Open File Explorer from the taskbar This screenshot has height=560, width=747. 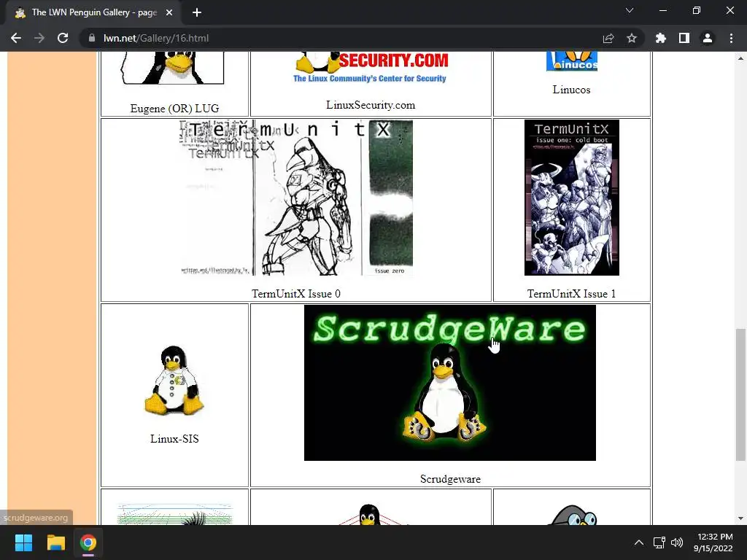55,542
